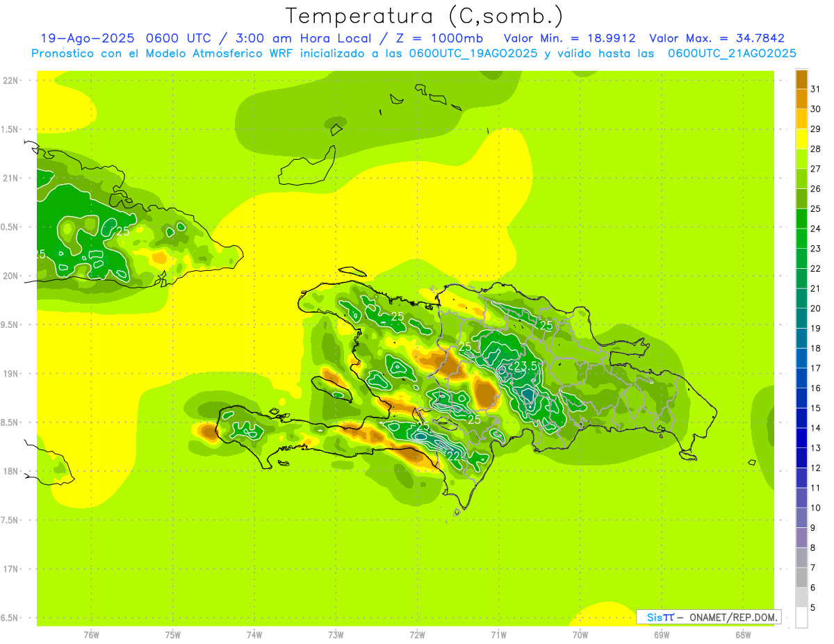Click the orange legend swatch between 30 and 31
The height and width of the screenshot is (644, 834).
(x=801, y=99)
